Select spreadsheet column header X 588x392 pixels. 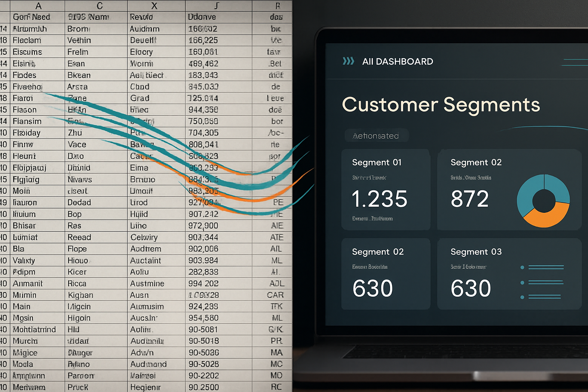(x=156, y=6)
